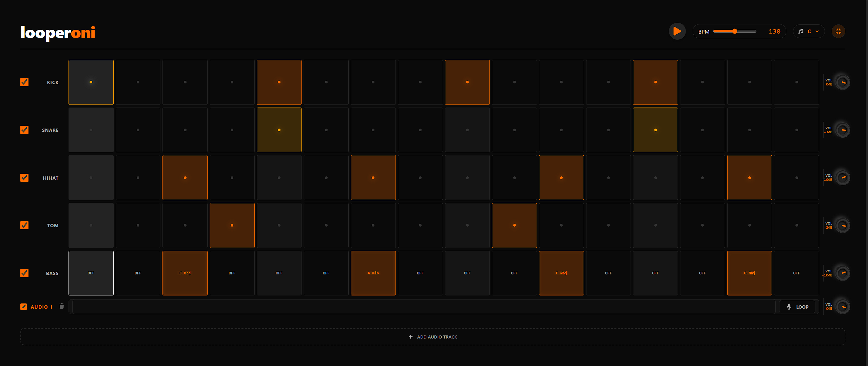The height and width of the screenshot is (366, 868).
Task: Adjust the TOM track volume knob
Action: (x=843, y=225)
